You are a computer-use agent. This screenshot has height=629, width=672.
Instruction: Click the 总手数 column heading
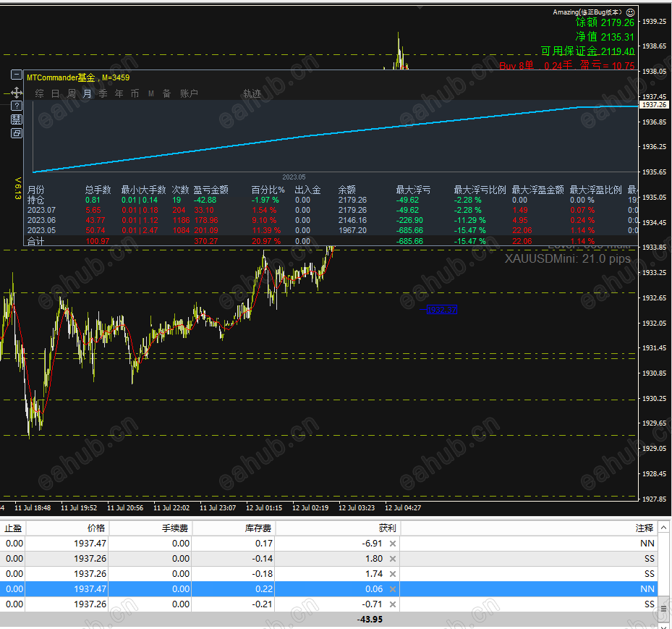pos(98,190)
